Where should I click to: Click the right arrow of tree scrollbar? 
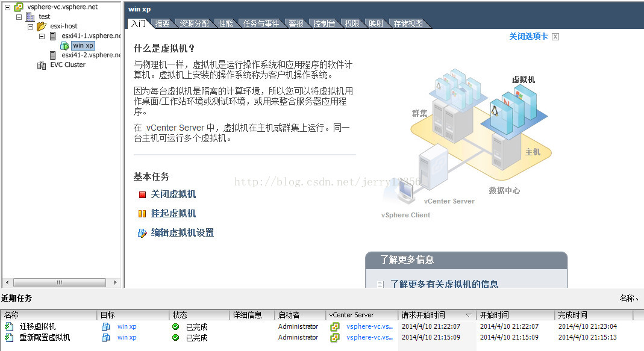point(116,282)
